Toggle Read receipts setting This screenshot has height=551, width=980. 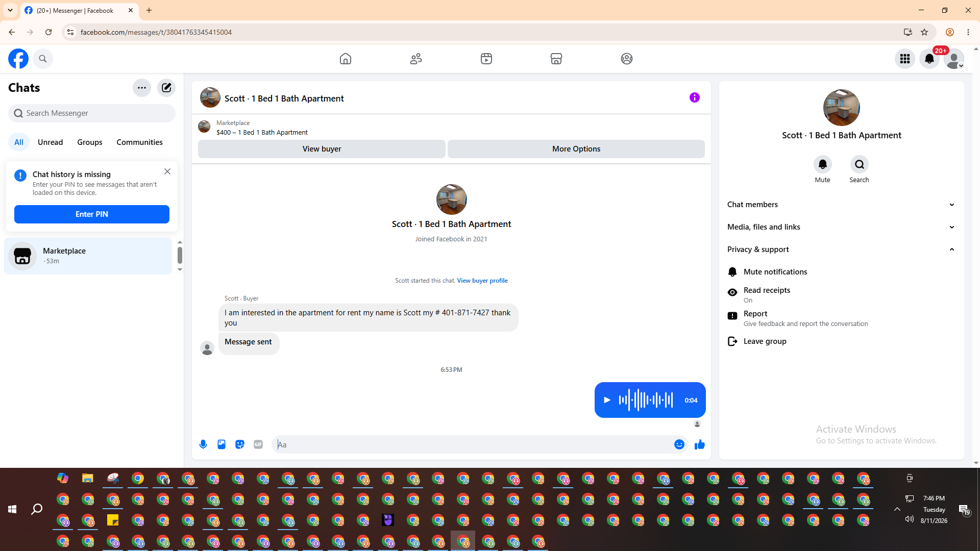842,294
